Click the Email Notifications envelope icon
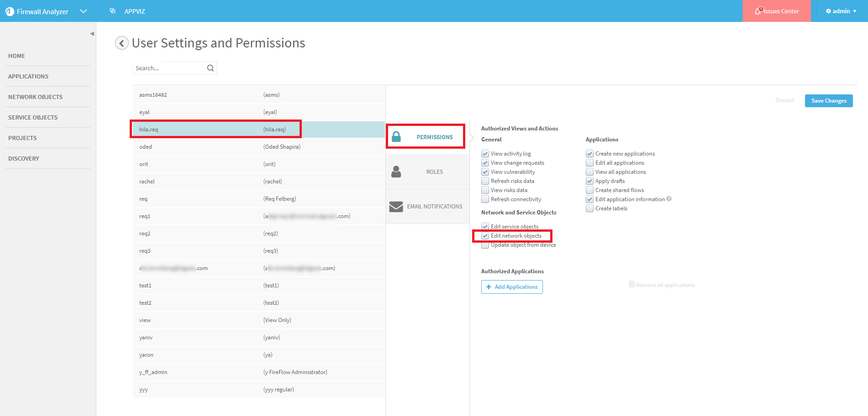Image resolution: width=868 pixels, height=416 pixels. pyautogui.click(x=396, y=207)
